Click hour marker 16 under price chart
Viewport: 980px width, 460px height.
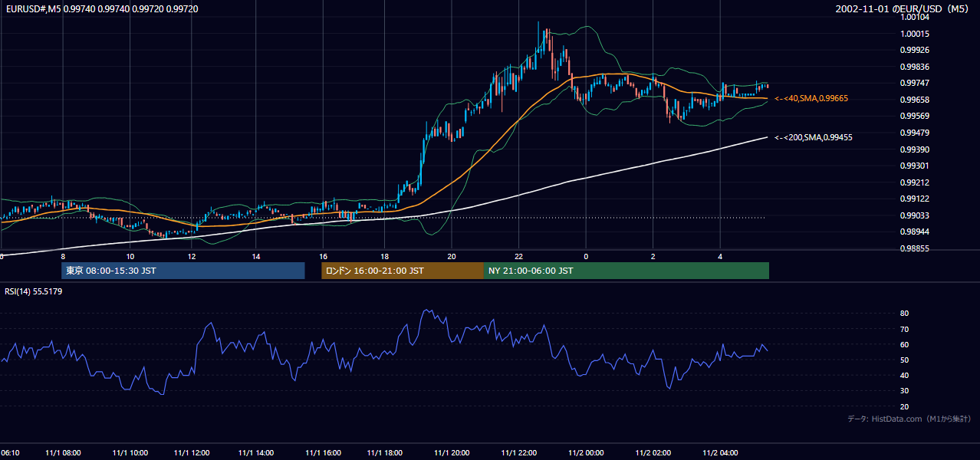[x=323, y=256]
